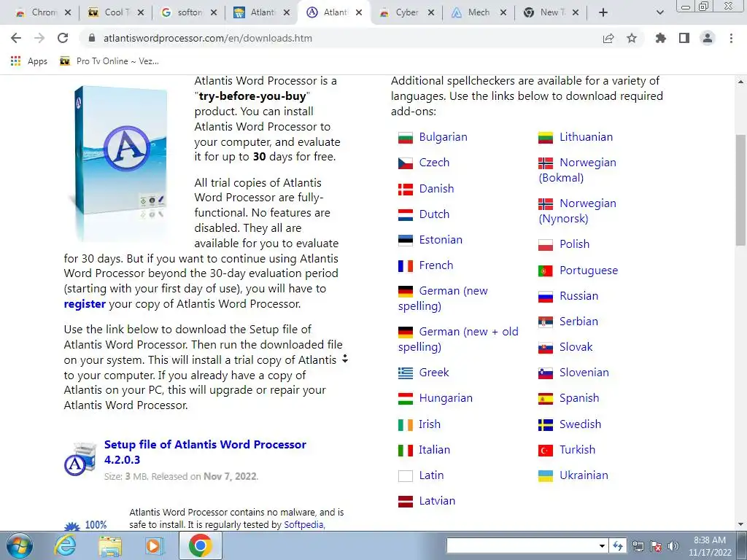This screenshot has width=747, height=560.
Task: Click the Serbian flag icon
Action: coord(546,322)
